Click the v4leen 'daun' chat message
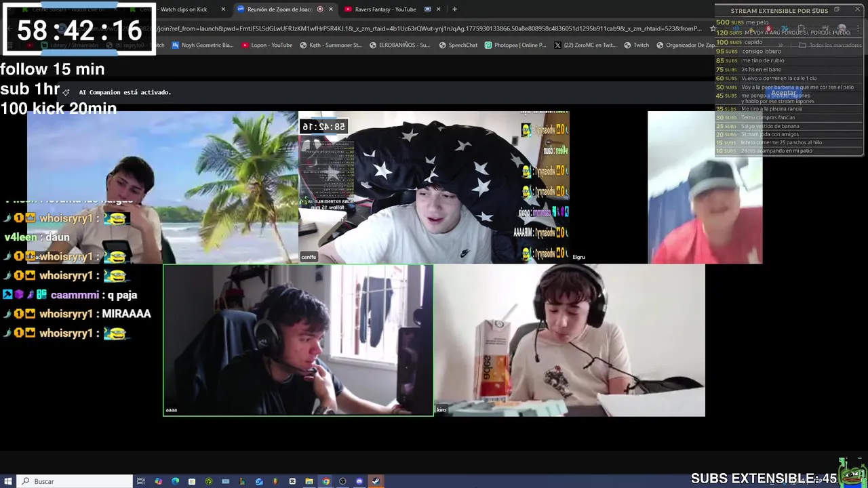This screenshot has width=868, height=488. click(37, 237)
